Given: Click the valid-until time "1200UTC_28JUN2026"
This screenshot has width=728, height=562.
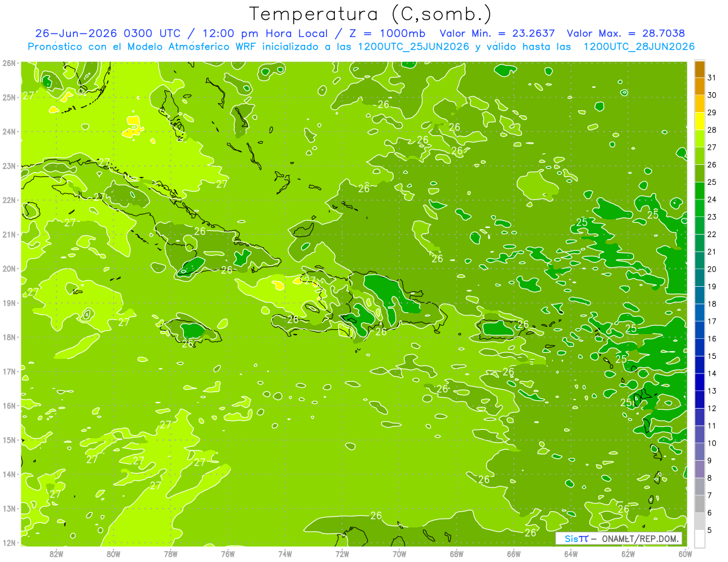Looking at the screenshot, I should (639, 47).
